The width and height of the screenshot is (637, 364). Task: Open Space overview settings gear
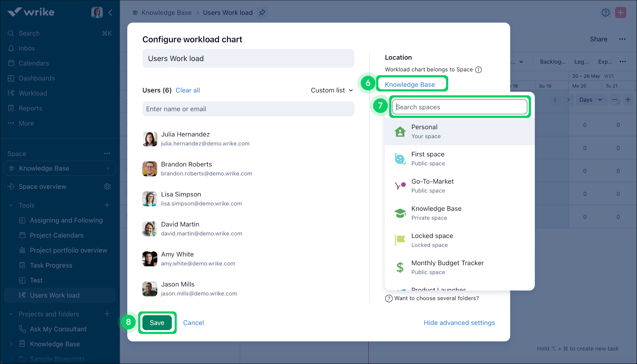pos(107,186)
